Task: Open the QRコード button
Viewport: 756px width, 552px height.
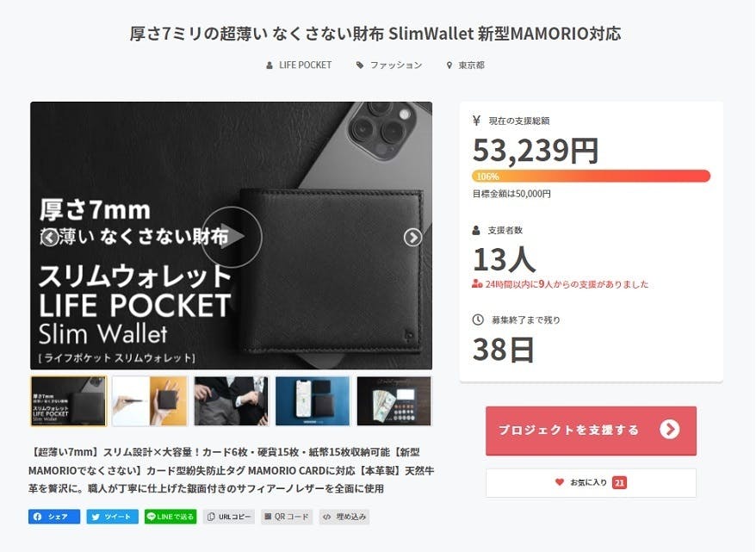Action: (287, 517)
